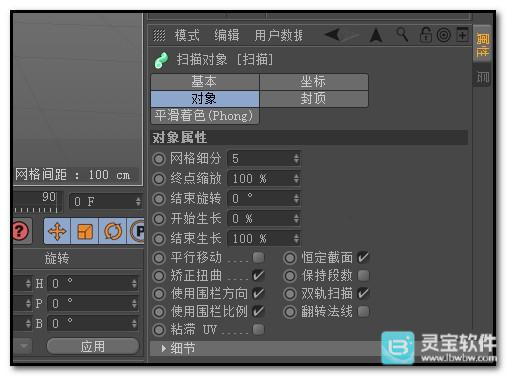
Task: Toggle the lock element icon
Action: 426,34
